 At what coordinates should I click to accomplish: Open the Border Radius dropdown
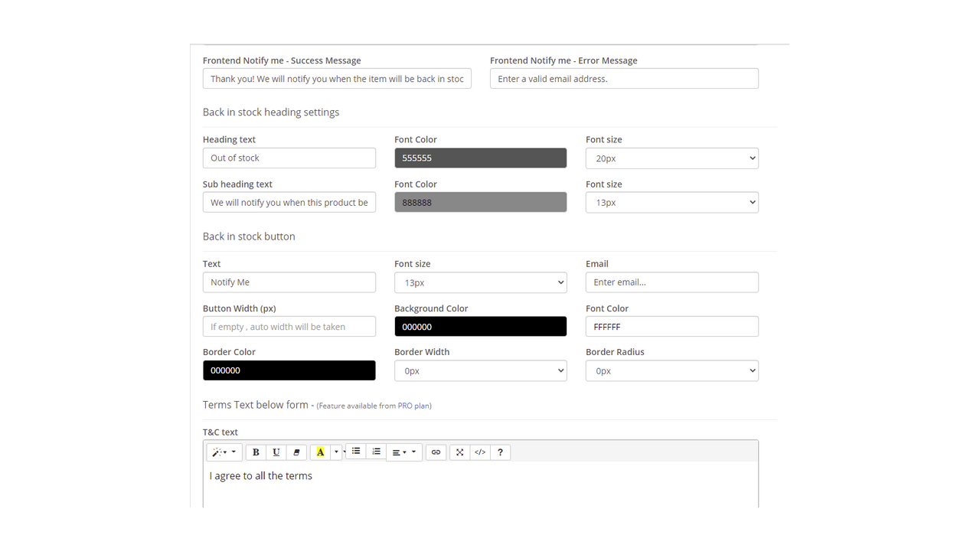(671, 370)
